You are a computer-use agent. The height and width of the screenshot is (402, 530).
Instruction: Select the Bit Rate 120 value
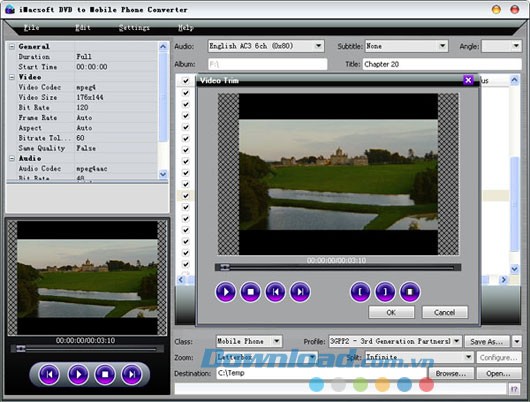82,108
